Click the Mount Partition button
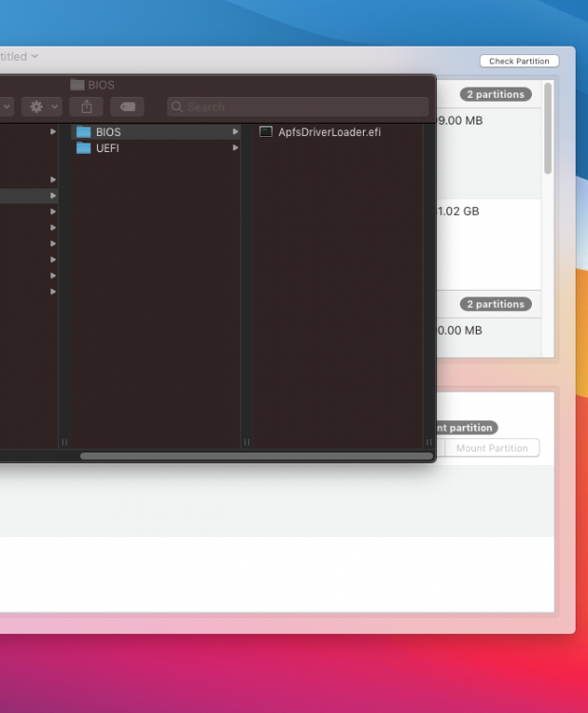 click(x=492, y=448)
